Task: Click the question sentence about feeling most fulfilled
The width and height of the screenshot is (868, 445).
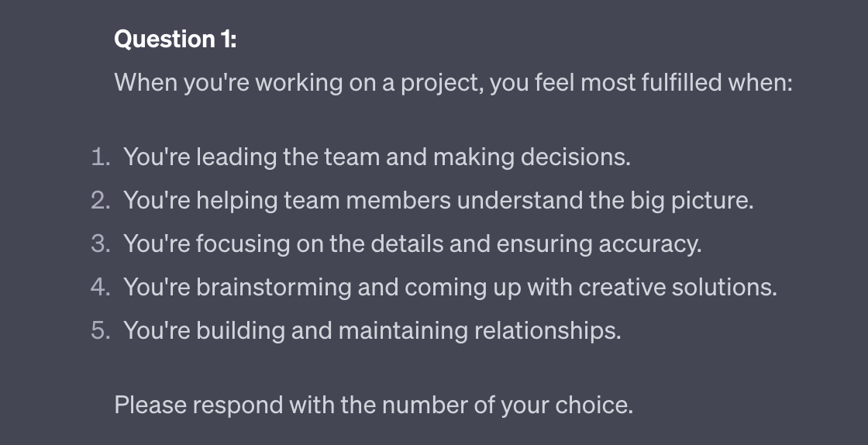Action: coord(453,82)
